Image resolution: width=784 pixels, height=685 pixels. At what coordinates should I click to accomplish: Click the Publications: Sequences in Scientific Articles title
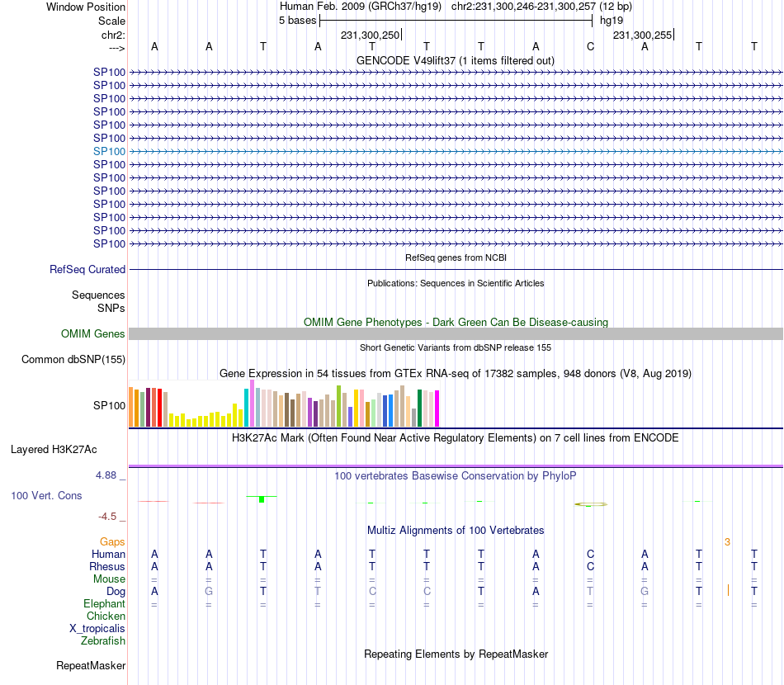click(x=456, y=284)
